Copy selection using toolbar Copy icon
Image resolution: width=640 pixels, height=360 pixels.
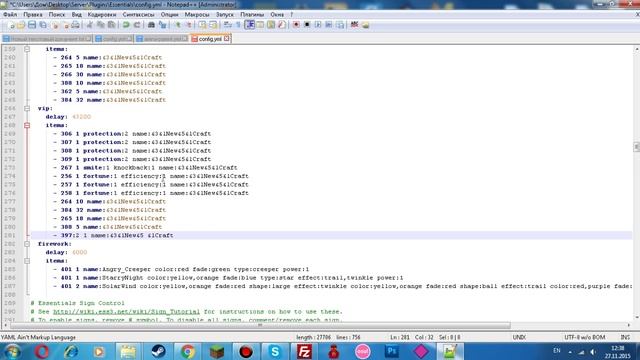click(x=100, y=25)
